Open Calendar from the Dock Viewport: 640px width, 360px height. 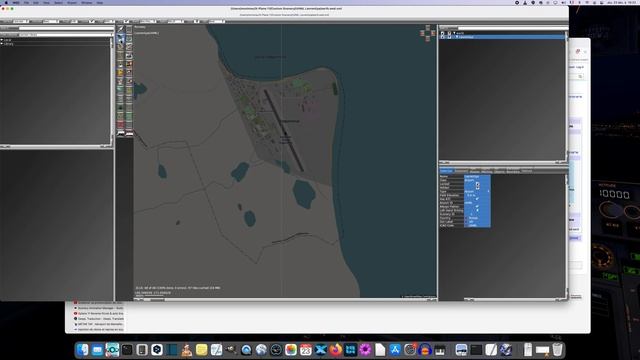[306, 350]
